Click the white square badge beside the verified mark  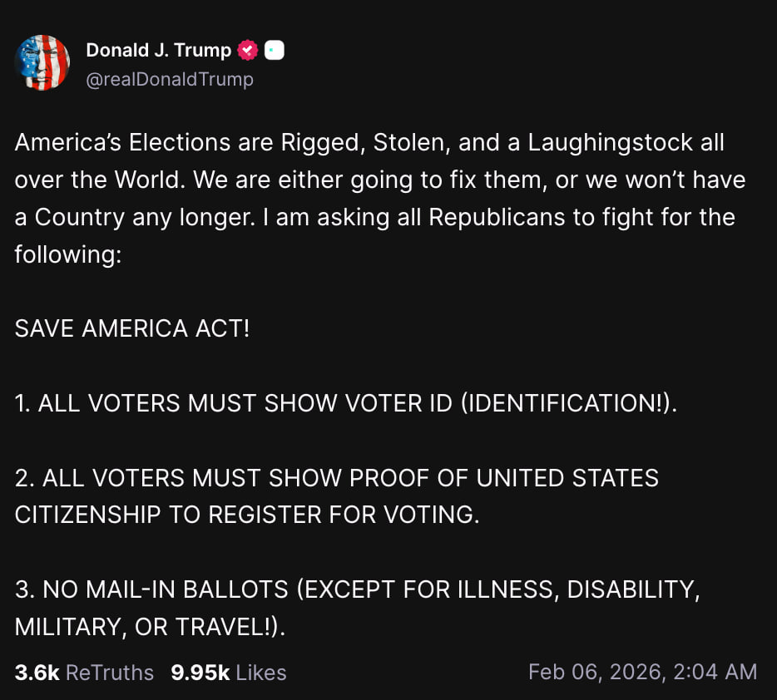click(x=275, y=51)
